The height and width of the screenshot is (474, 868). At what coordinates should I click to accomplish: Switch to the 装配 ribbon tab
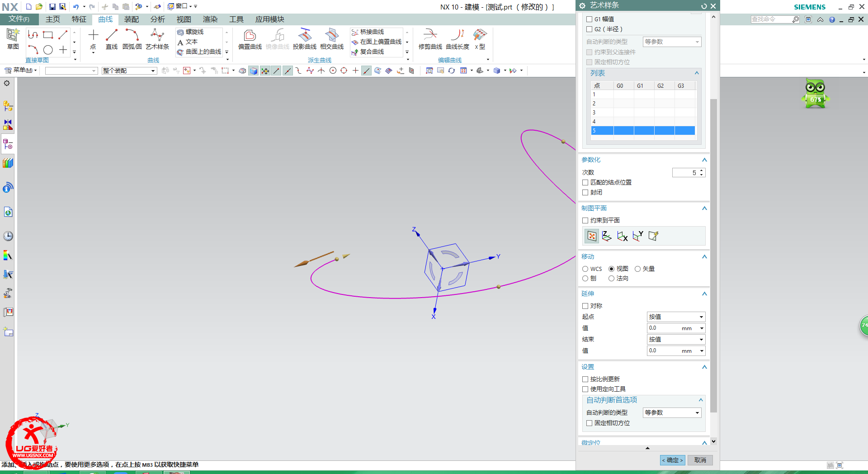coord(132,19)
